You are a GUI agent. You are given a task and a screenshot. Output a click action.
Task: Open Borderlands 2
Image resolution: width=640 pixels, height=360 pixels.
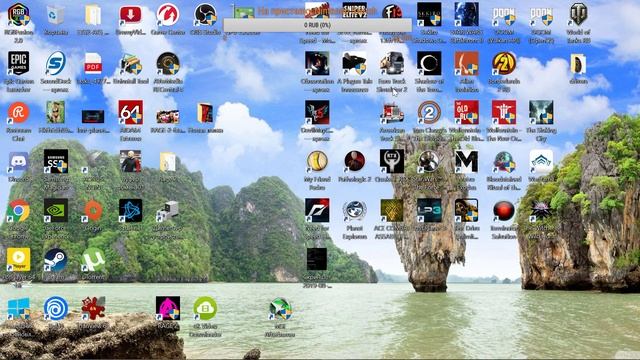pyautogui.click(x=504, y=64)
